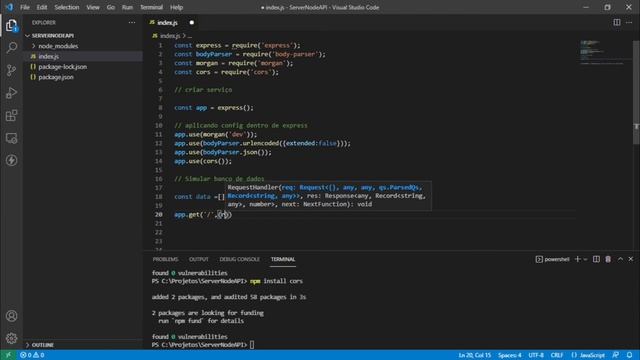Kill terminal with trash icon
The image size is (640, 360).
coord(608,259)
